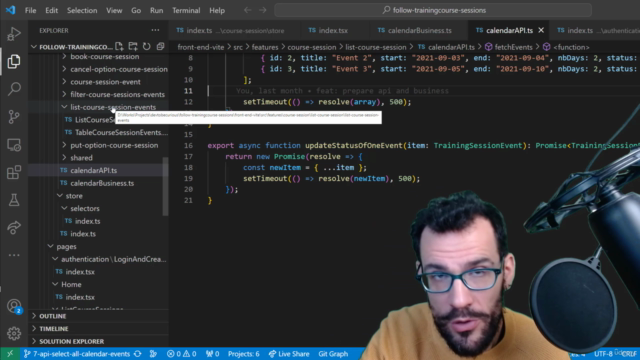Expand the shared folder

(77, 158)
